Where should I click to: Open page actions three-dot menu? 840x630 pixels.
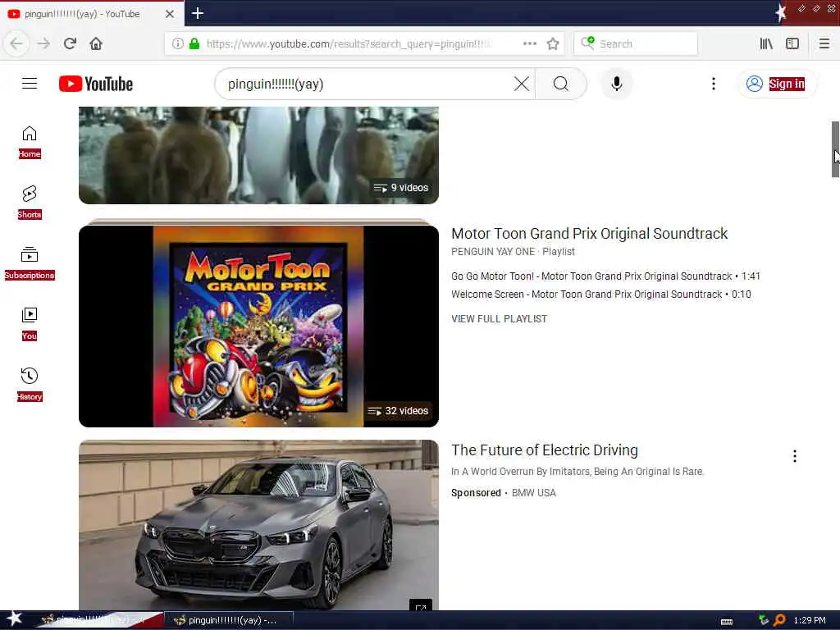coord(529,43)
